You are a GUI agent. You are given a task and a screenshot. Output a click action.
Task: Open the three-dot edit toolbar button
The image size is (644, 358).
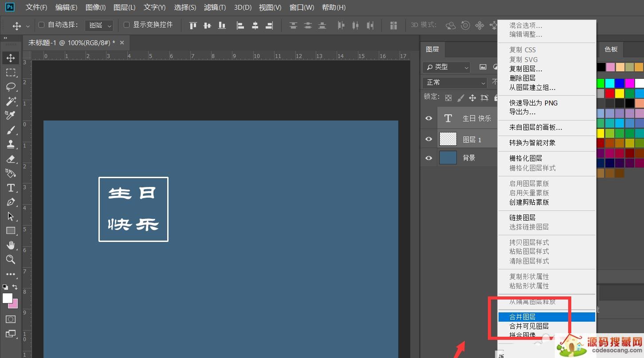coord(11,274)
